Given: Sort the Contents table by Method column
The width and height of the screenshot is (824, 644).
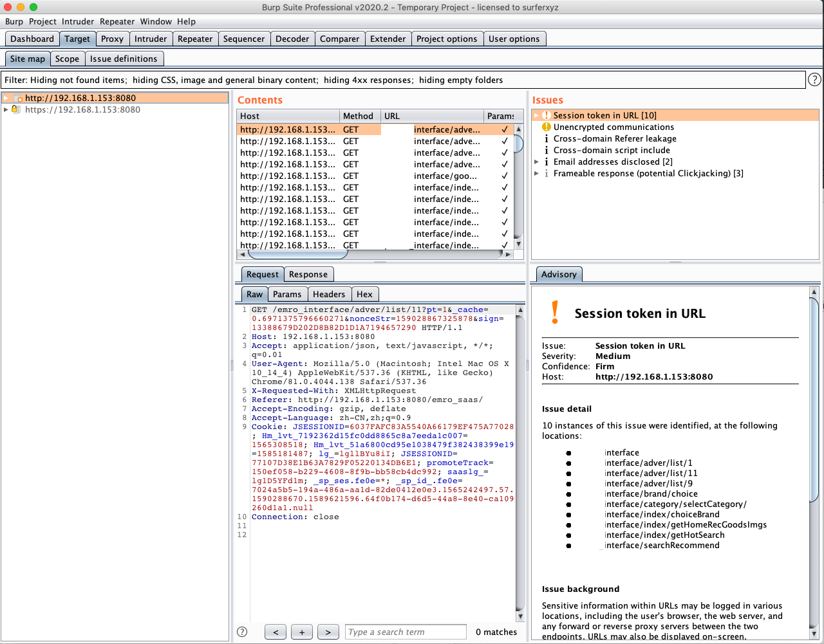Looking at the screenshot, I should (x=360, y=116).
